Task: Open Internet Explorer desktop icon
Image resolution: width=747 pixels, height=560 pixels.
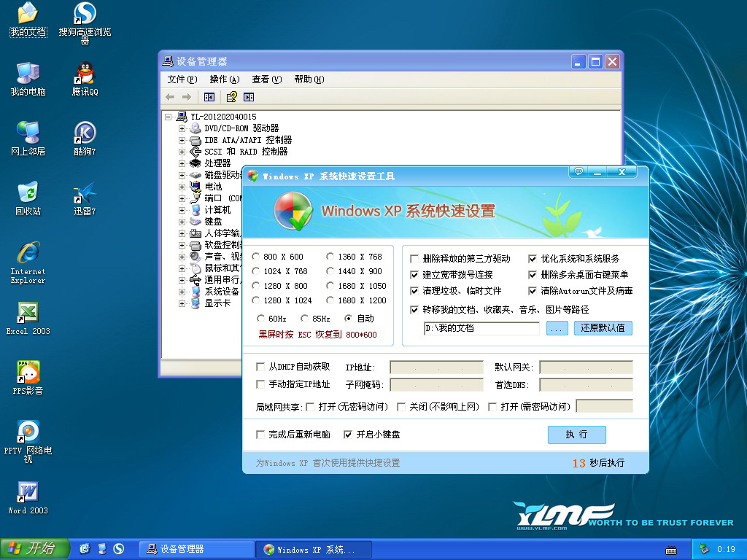Action: tap(28, 262)
